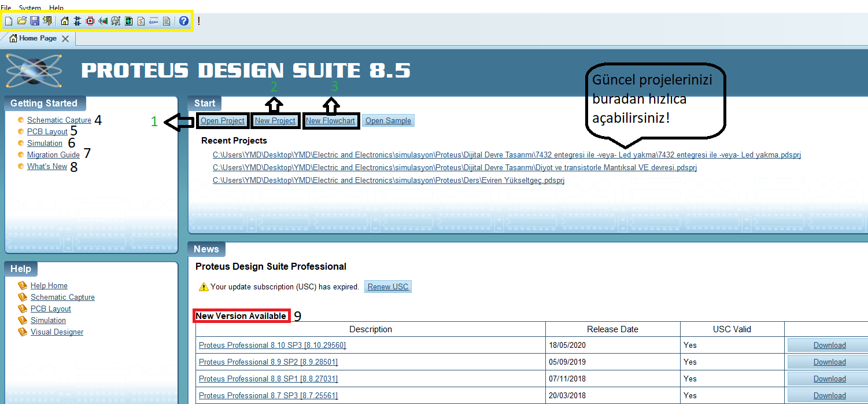Click the USC Valid column header

(732, 329)
